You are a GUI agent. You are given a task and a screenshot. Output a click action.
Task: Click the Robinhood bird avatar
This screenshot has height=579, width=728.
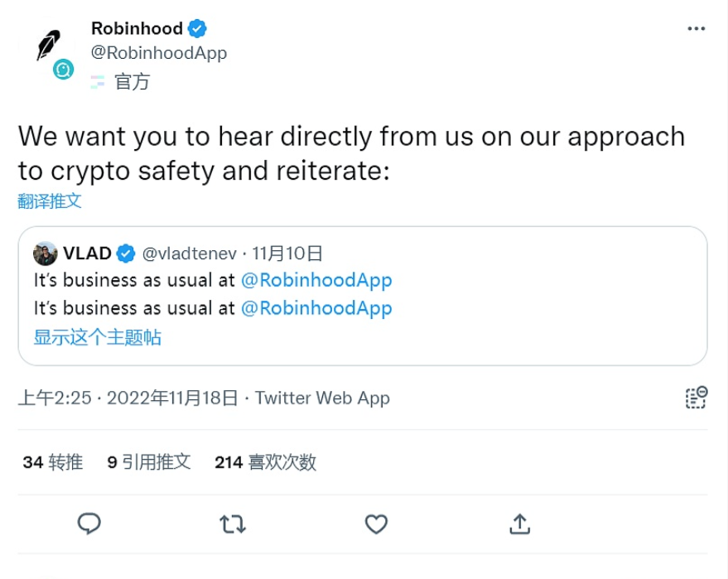pyautogui.click(x=47, y=41)
